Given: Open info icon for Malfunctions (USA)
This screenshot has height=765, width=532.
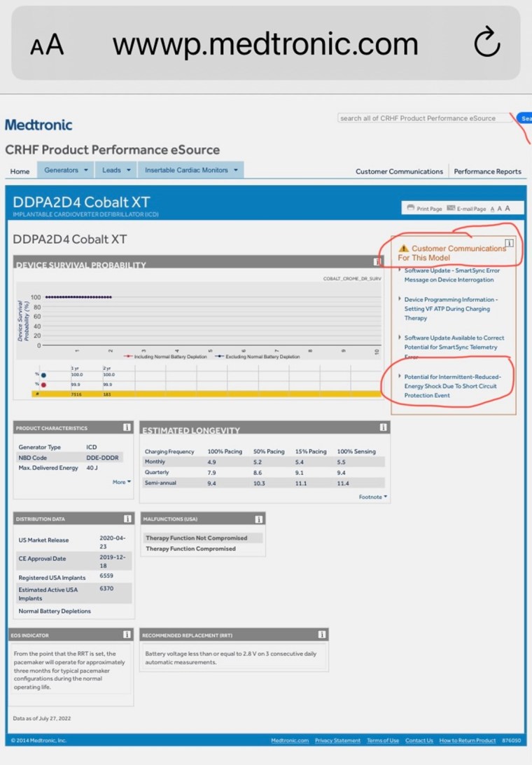Looking at the screenshot, I should (259, 519).
